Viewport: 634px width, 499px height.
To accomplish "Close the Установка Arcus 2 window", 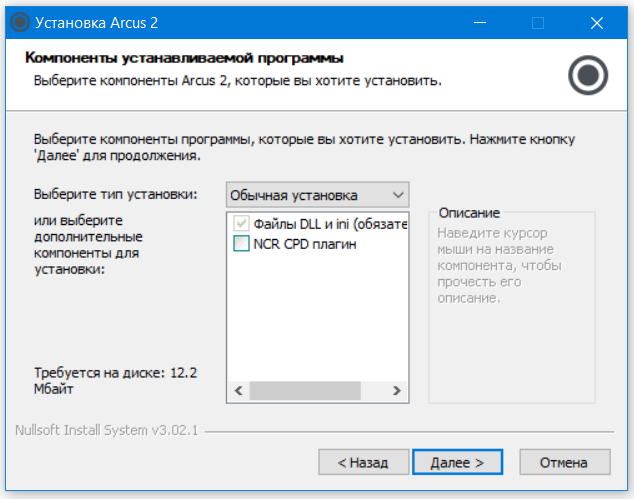I will click(x=597, y=23).
